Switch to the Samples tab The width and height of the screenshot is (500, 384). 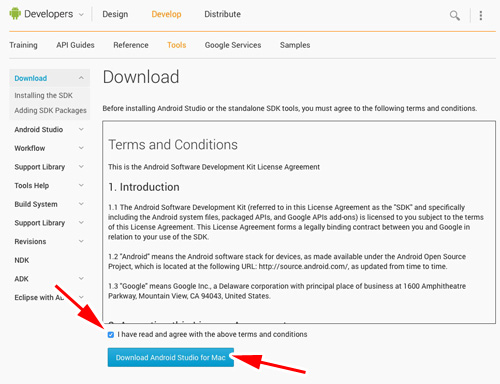295,45
